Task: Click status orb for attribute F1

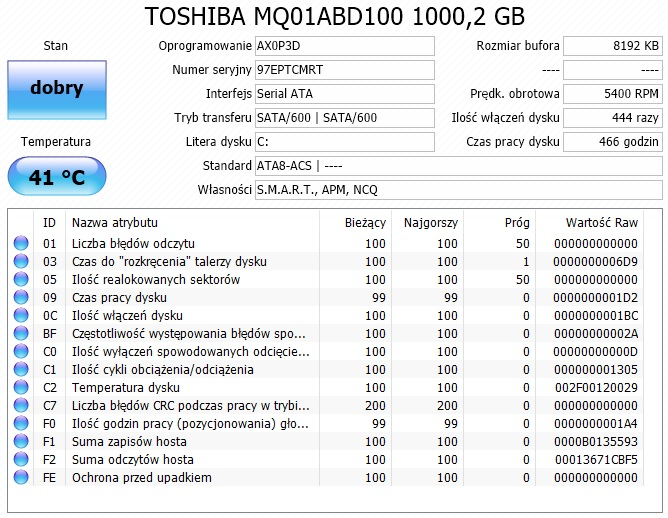Action: pos(21,441)
